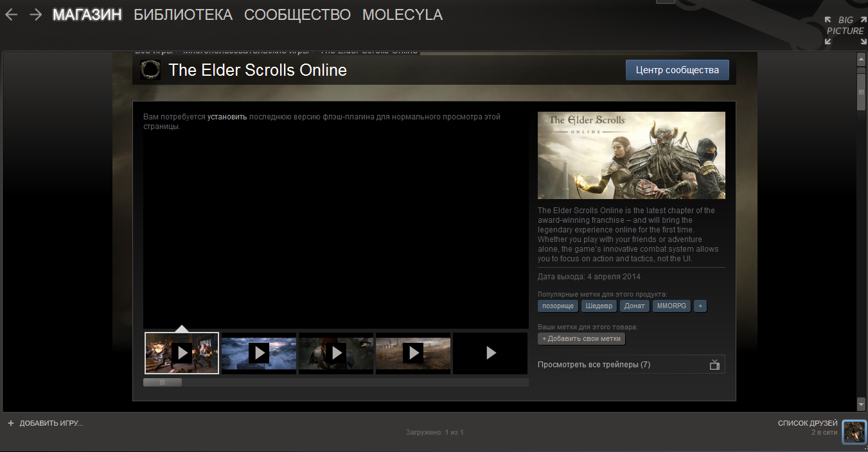Click the page scrollbar up arrow
The image size is (868, 452).
pos(862,60)
